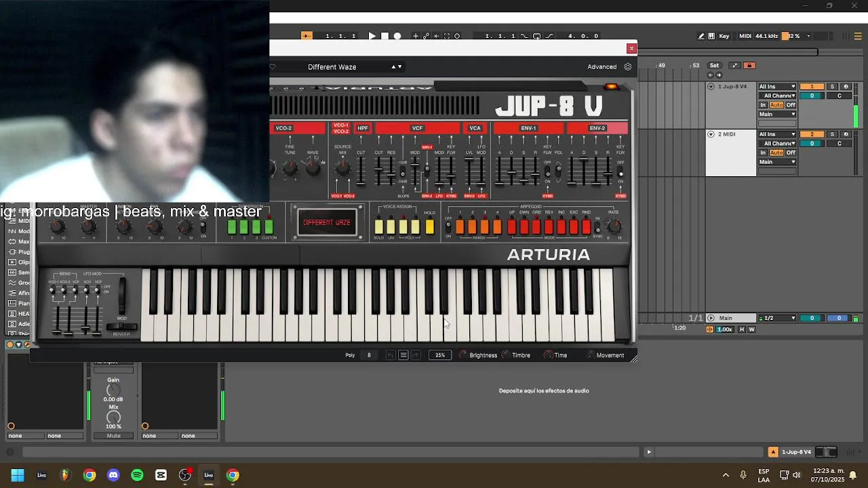Image resolution: width=868 pixels, height=488 pixels.
Task: Close the Jup-8 V plugin window
Action: (631, 48)
